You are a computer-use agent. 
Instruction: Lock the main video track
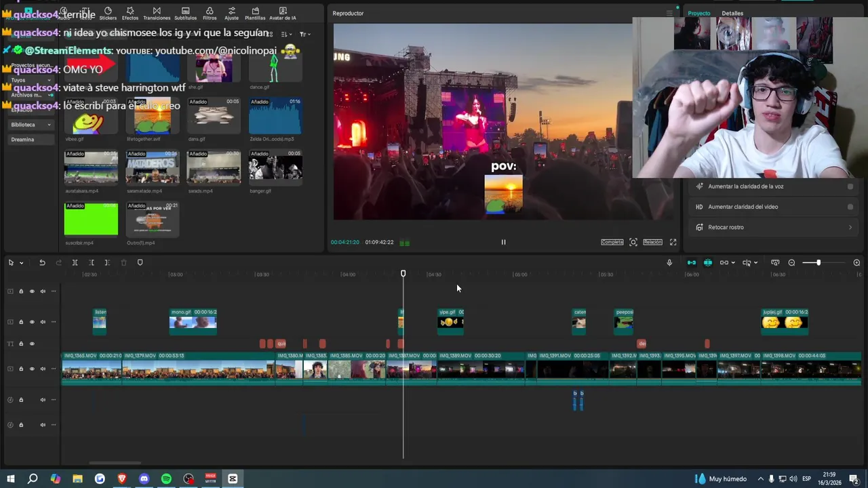(21, 369)
